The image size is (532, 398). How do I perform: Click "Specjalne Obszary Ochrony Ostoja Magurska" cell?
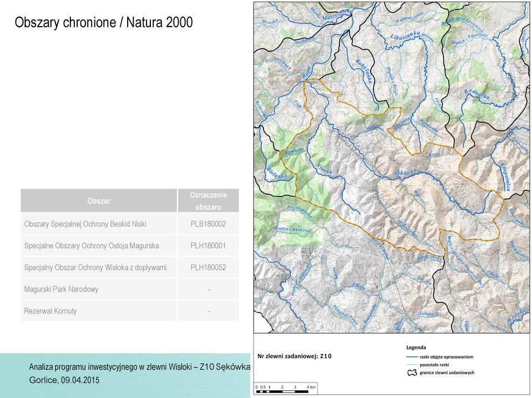pos(99,245)
